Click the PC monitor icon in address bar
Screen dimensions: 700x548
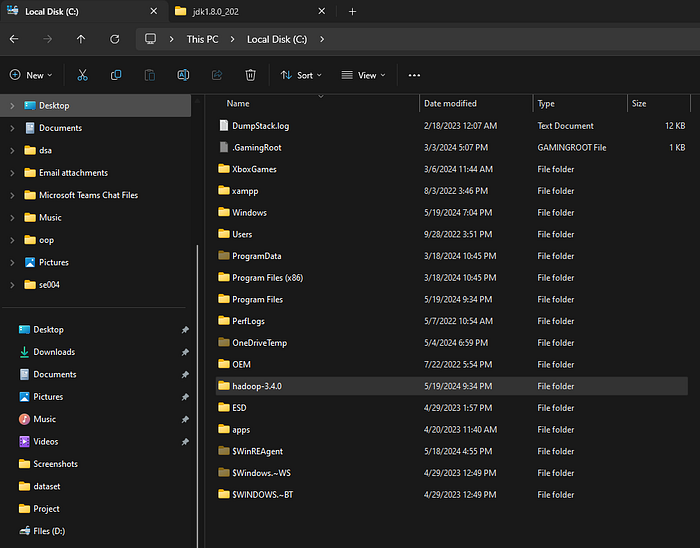point(150,39)
